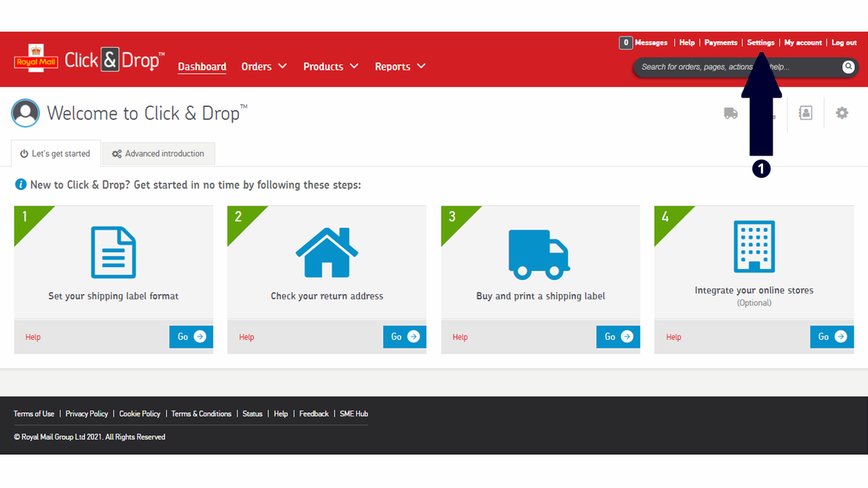Image resolution: width=868 pixels, height=488 pixels.
Task: Click the truck icon in step 3 card
Action: pos(539,254)
